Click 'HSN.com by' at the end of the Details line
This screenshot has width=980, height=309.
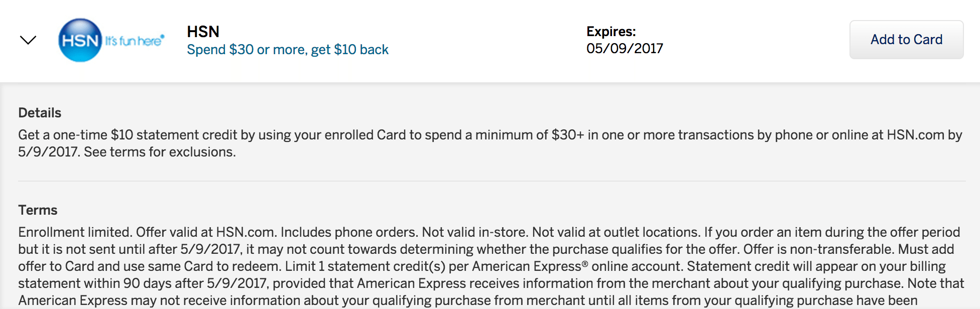(924, 135)
